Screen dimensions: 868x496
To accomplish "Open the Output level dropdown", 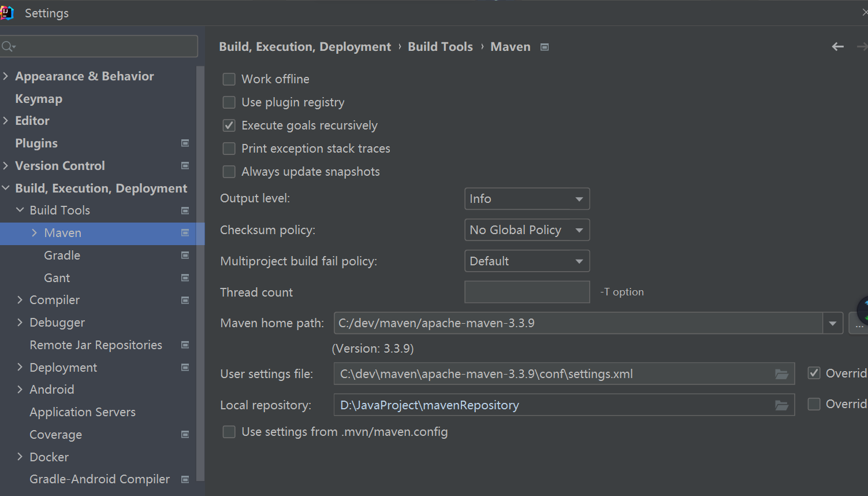I will tap(527, 199).
